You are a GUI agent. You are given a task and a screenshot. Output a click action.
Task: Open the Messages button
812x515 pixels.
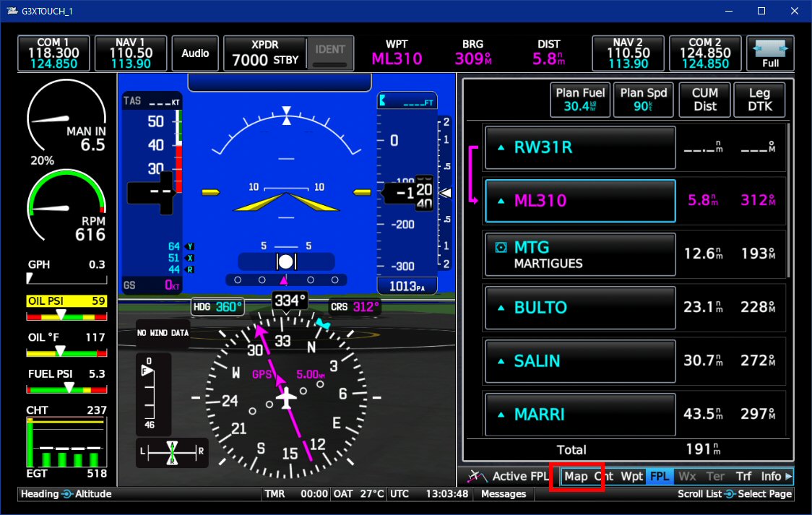[504, 494]
